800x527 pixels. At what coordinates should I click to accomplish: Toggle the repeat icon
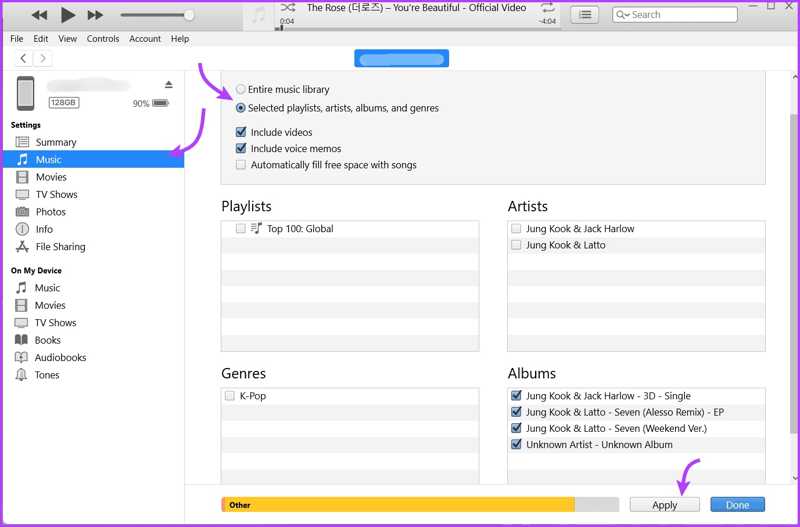pos(547,8)
